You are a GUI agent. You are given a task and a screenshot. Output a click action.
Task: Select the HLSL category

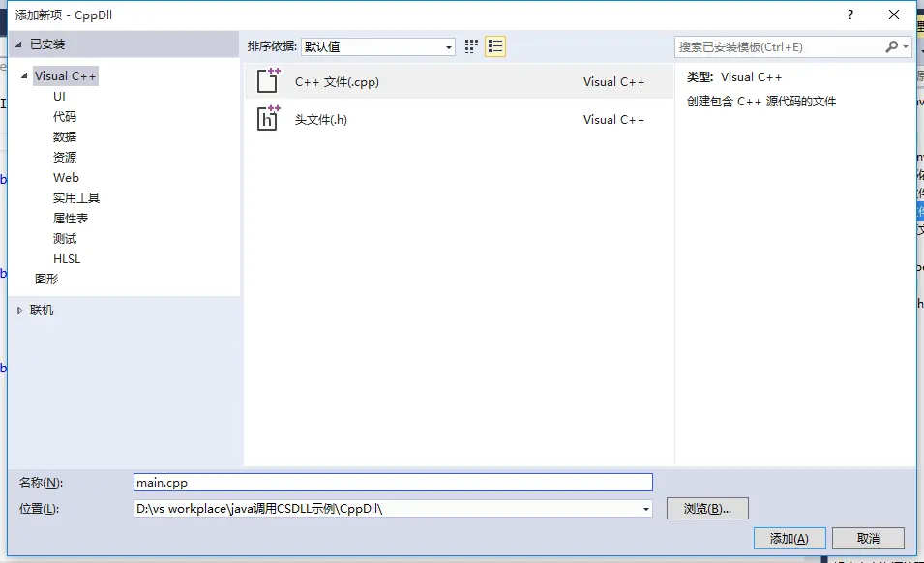67,258
